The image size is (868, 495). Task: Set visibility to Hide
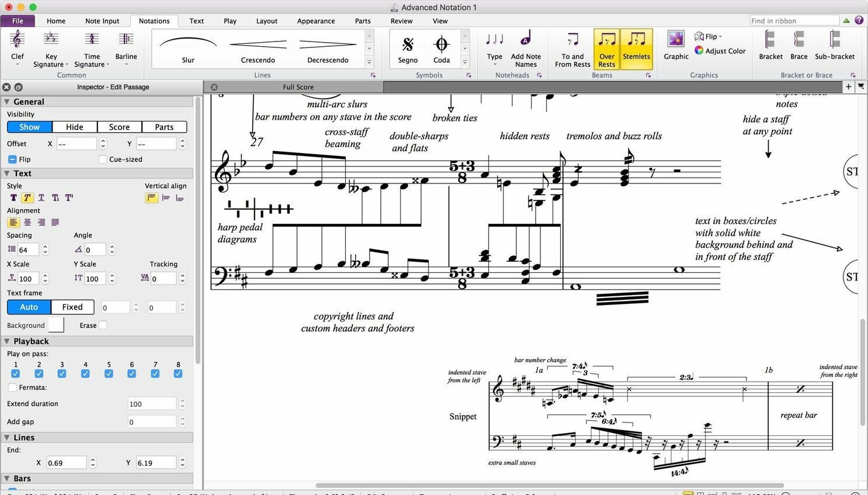coord(74,127)
